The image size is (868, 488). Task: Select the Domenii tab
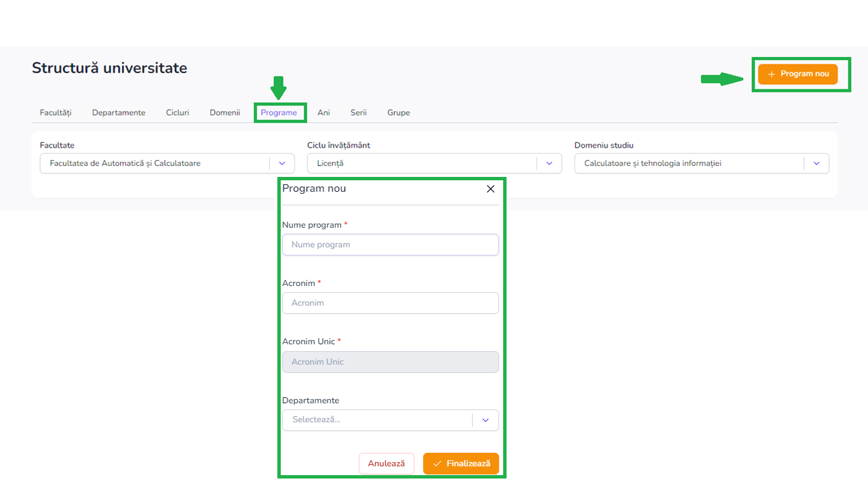[224, 113]
